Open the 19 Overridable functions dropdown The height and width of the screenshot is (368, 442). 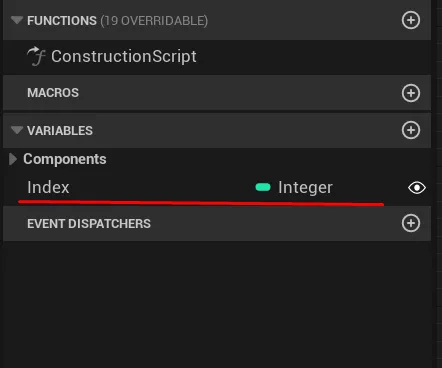pyautogui.click(x=154, y=21)
